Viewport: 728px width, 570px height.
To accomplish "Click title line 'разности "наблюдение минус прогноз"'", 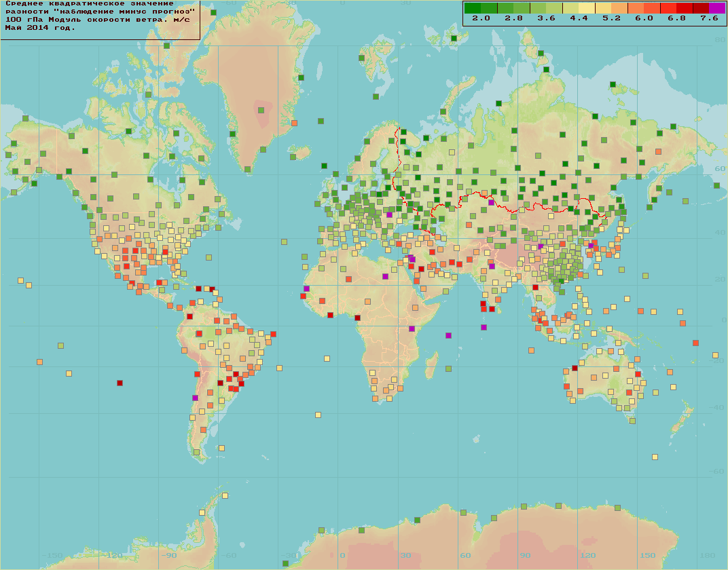I will pos(100,12).
